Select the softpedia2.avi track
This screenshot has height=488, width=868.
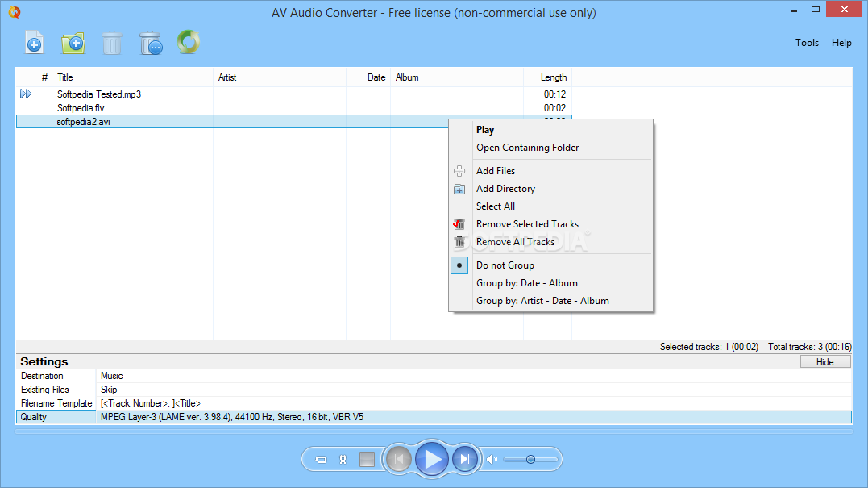[84, 122]
